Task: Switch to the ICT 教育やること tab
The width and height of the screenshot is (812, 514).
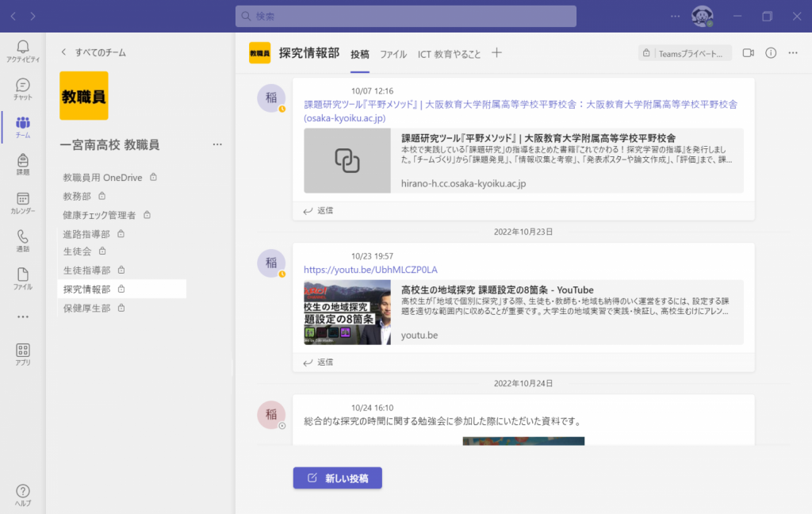Action: 450,54
